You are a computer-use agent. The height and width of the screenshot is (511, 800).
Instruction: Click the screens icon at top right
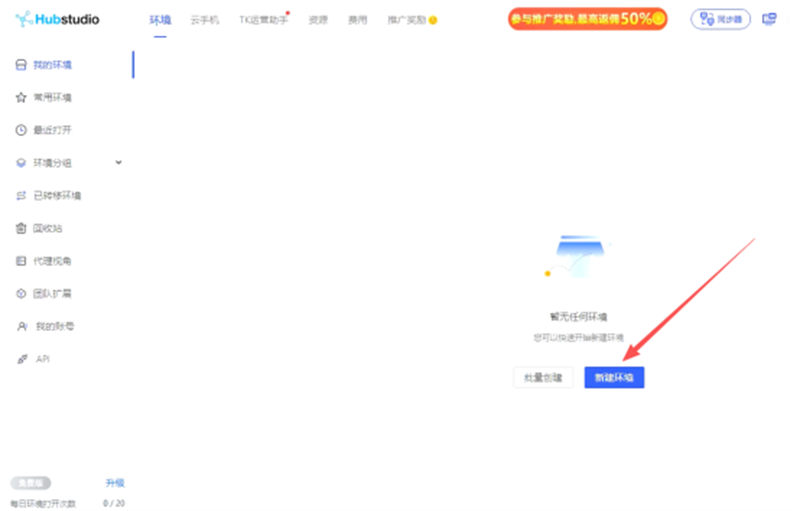(769, 19)
